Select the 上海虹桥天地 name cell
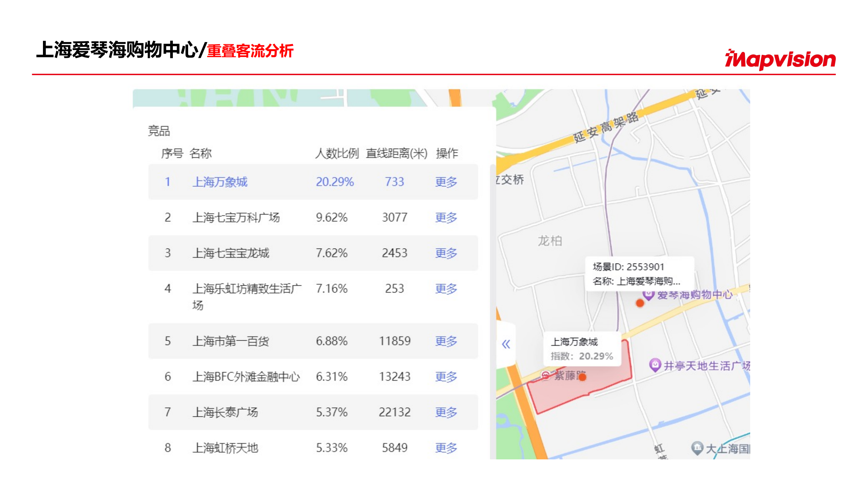The image size is (868, 488). pyautogui.click(x=225, y=448)
